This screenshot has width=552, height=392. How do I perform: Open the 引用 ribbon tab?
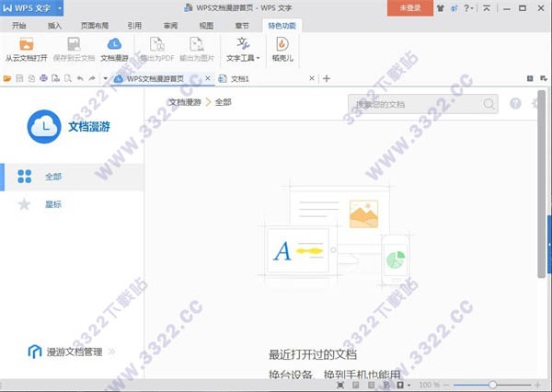click(134, 26)
